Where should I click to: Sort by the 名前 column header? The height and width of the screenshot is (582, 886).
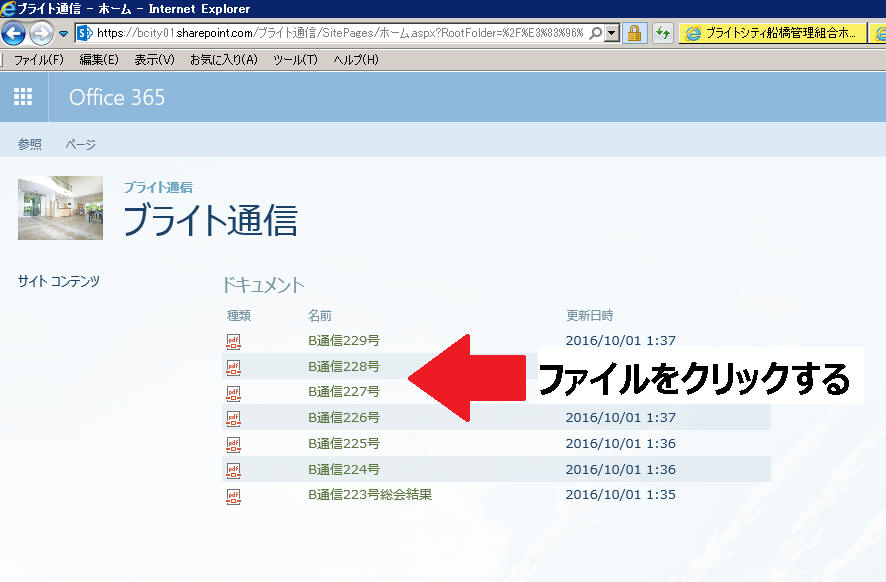320,315
